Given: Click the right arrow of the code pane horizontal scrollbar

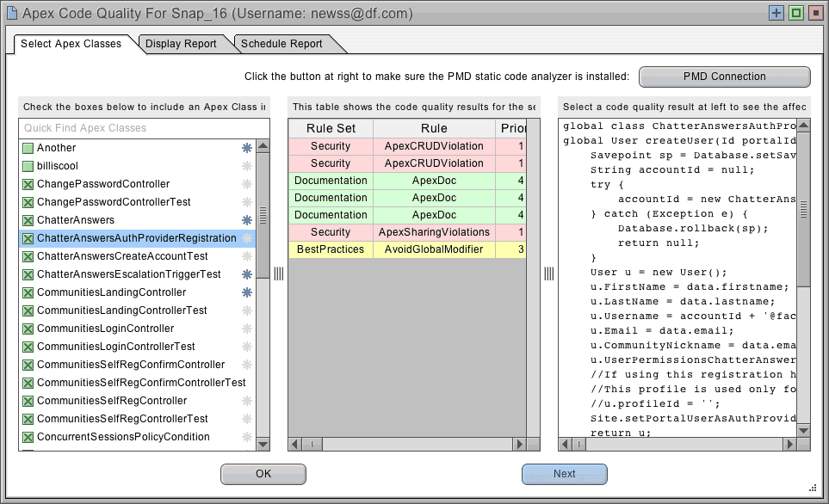Looking at the screenshot, I should pyautogui.click(x=790, y=445).
